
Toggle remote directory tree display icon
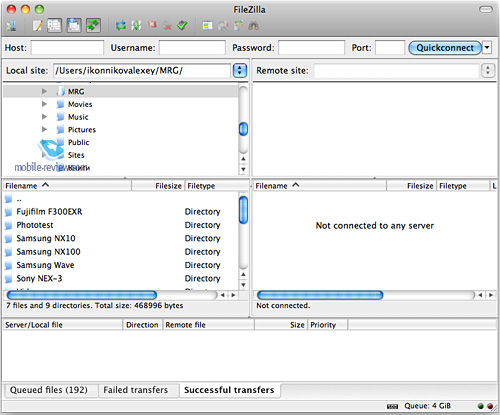pos(74,26)
